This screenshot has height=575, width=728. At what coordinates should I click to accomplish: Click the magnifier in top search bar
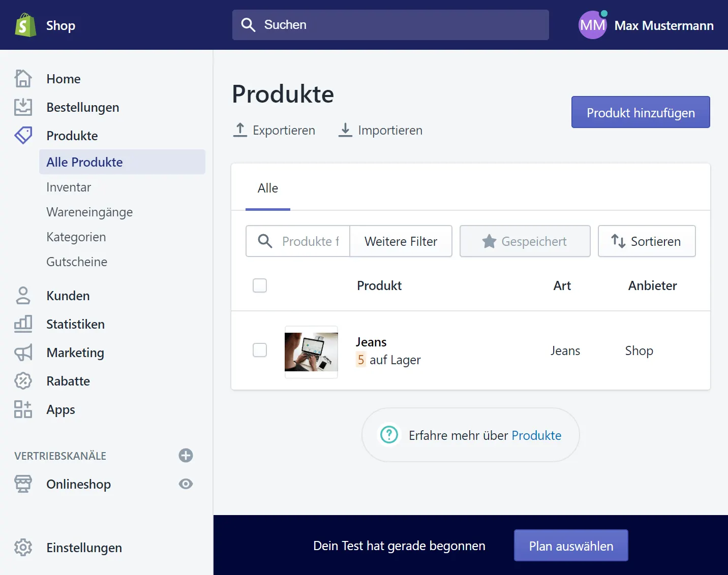pos(248,25)
